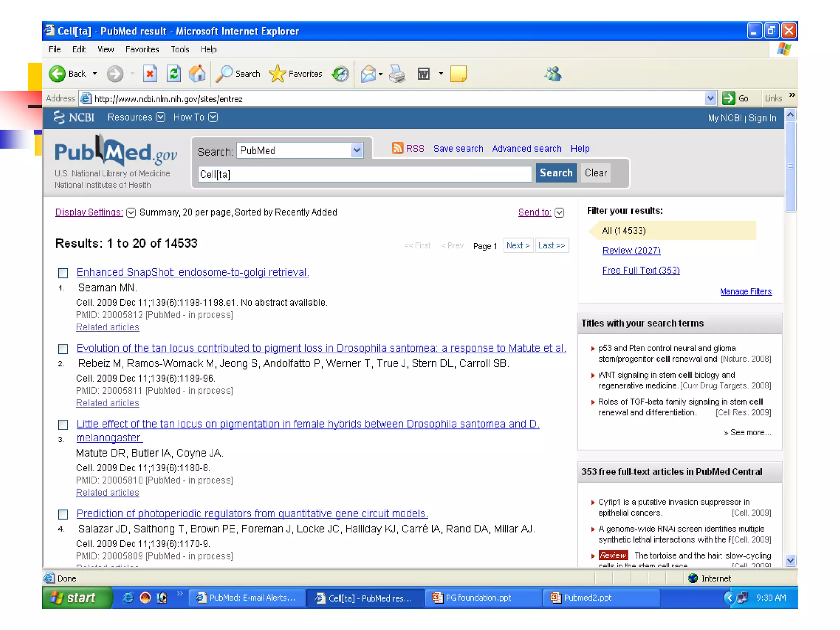Click the Print icon in toolbar
Screen dimensions: 840x630
pyautogui.click(x=397, y=74)
